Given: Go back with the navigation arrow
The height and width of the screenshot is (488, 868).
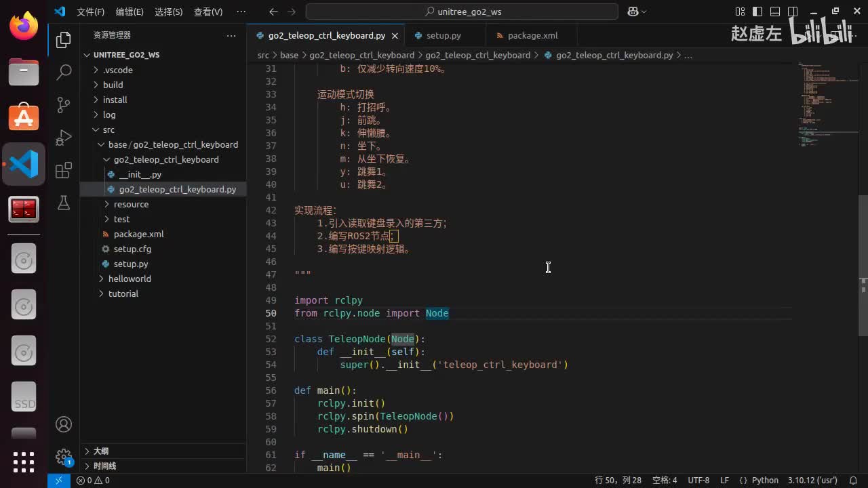Looking at the screenshot, I should (273, 12).
